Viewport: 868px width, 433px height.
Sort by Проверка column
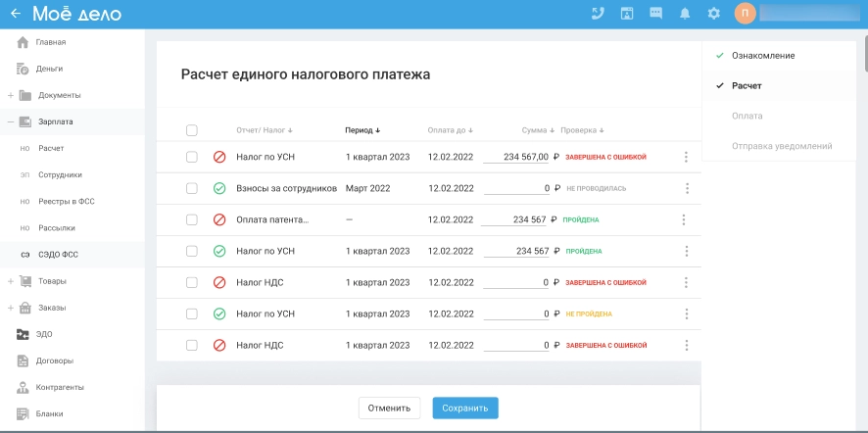click(x=582, y=130)
